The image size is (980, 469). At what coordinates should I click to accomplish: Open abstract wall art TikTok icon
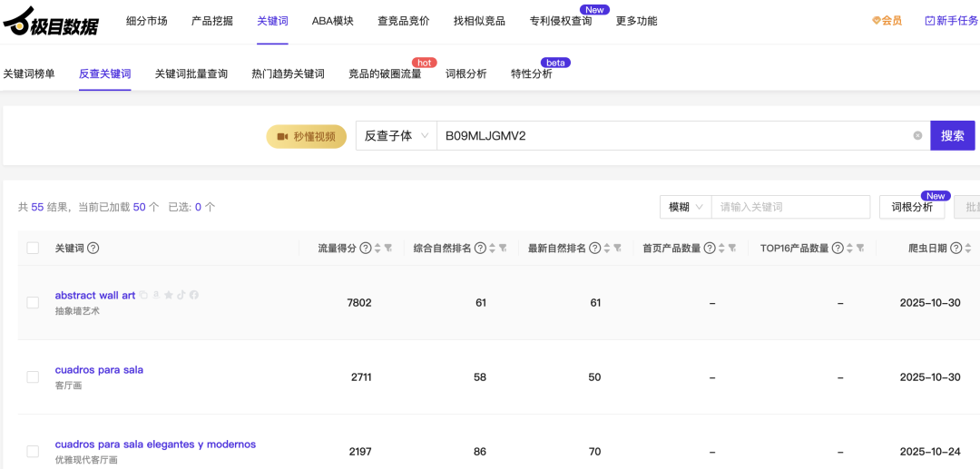pos(181,295)
